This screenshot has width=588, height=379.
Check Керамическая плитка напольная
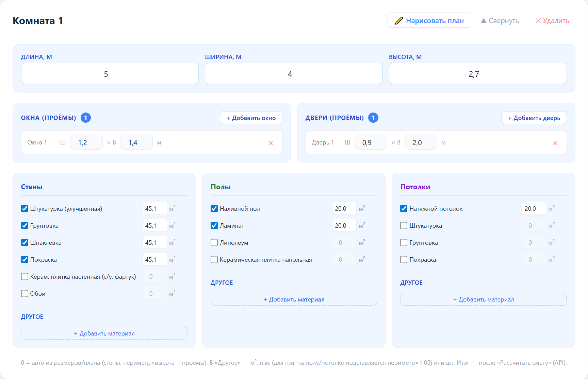click(214, 260)
